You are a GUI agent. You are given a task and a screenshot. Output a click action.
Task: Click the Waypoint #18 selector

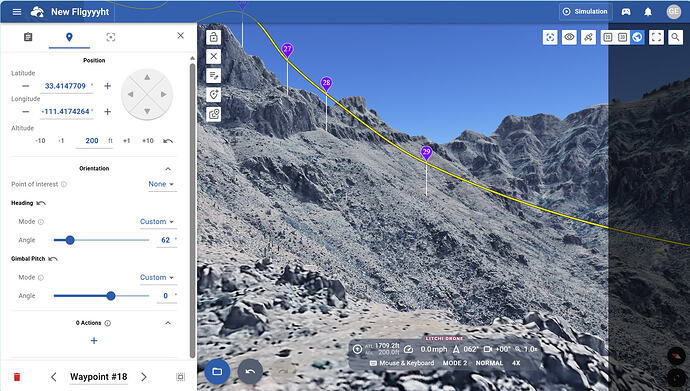pos(99,377)
